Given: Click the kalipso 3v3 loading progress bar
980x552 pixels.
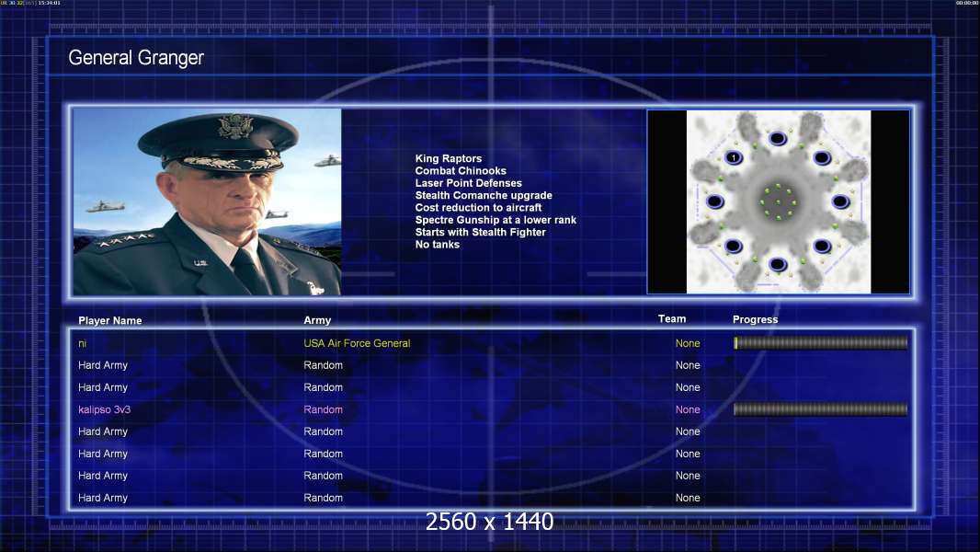Looking at the screenshot, I should point(820,409).
